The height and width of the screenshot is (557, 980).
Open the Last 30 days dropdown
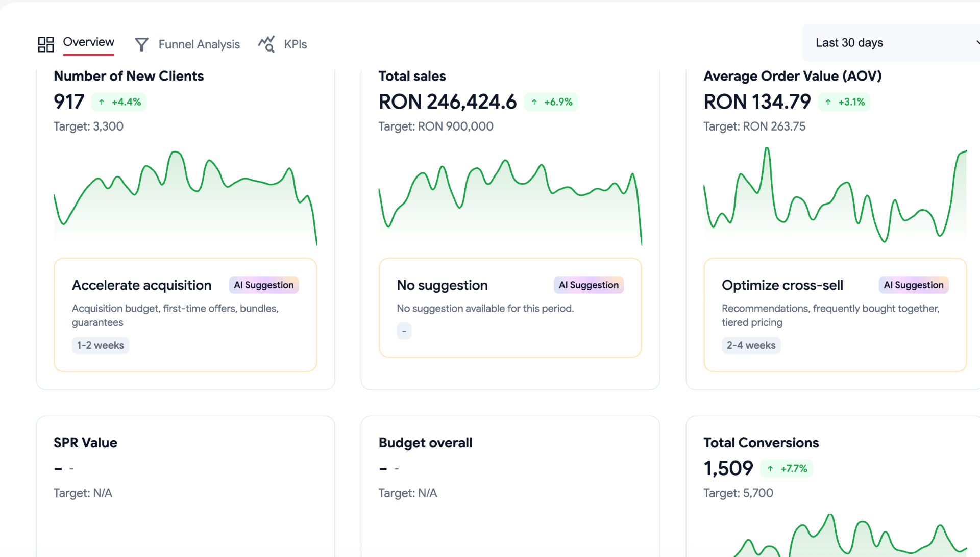pyautogui.click(x=891, y=43)
